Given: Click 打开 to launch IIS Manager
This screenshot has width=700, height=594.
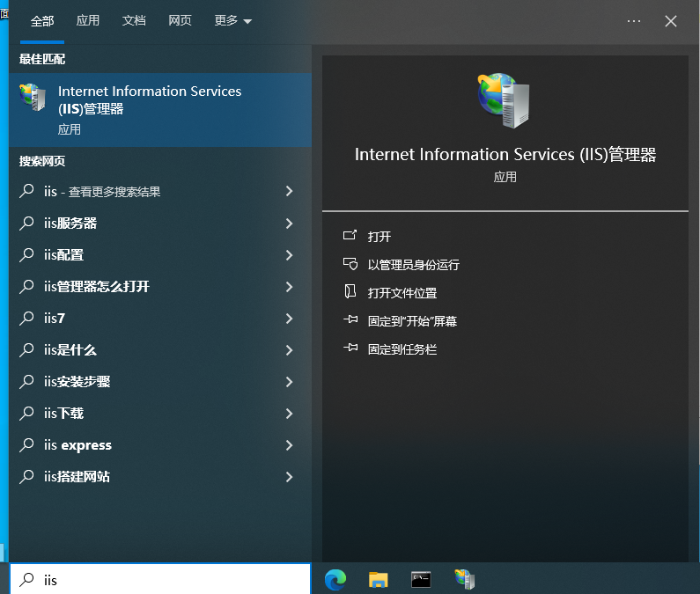Looking at the screenshot, I should point(379,237).
